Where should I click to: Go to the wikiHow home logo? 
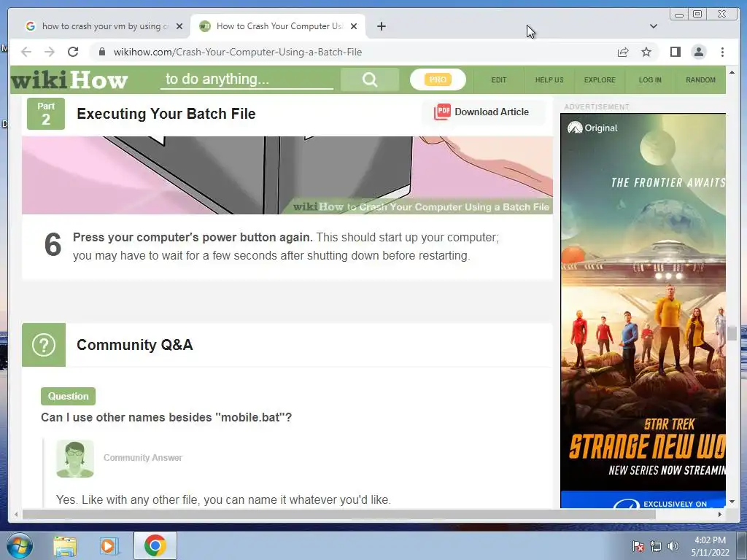click(x=69, y=80)
